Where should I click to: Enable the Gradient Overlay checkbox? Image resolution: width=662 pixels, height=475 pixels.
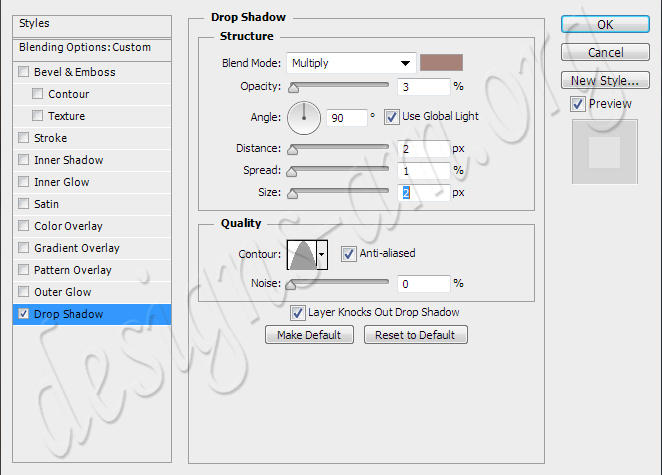tap(24, 247)
